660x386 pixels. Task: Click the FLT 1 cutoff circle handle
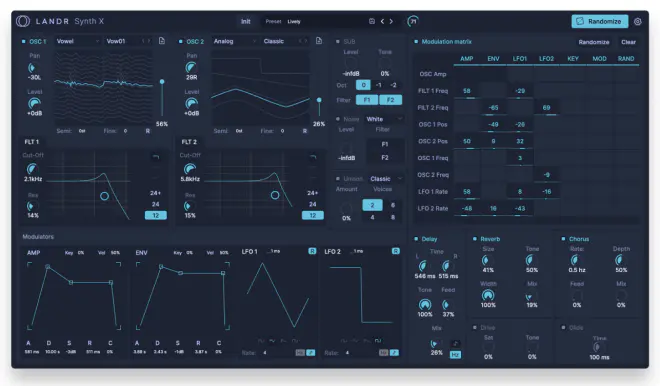104,196
